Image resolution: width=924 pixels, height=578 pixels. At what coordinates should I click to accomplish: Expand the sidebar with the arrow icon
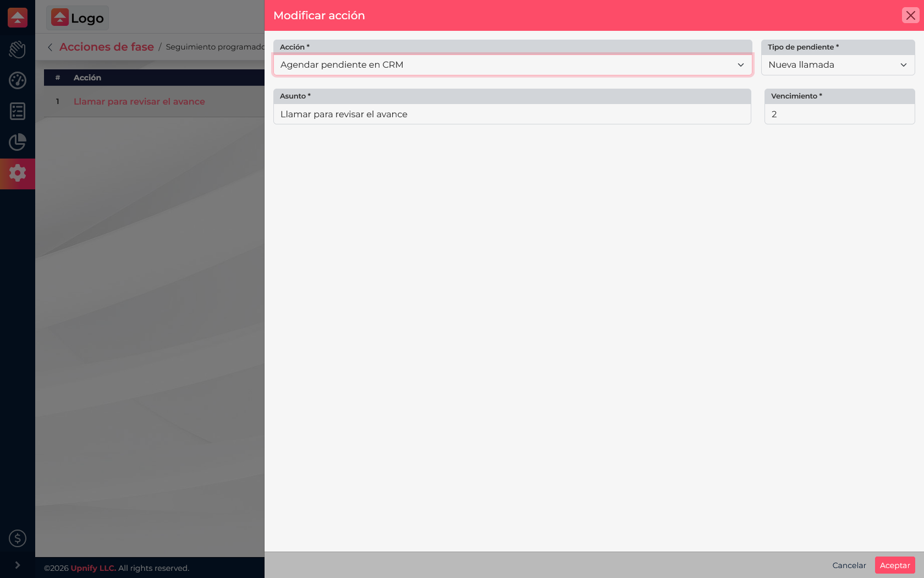[18, 565]
